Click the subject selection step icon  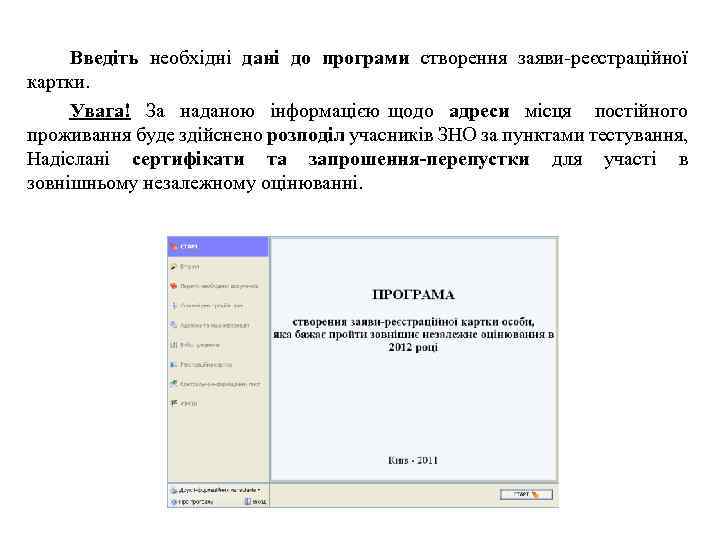[174, 345]
